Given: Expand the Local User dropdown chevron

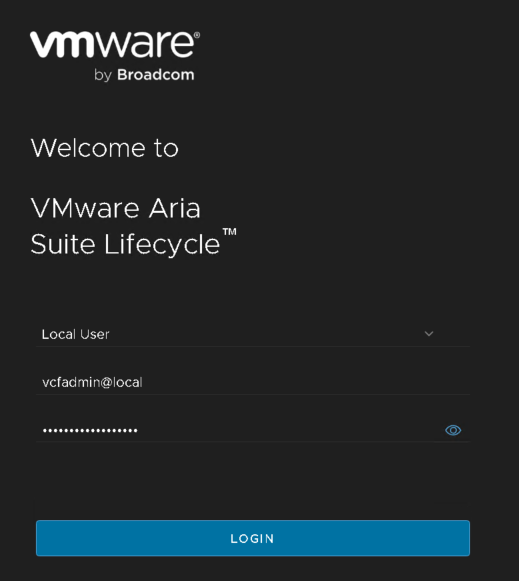Looking at the screenshot, I should pyautogui.click(x=429, y=334).
